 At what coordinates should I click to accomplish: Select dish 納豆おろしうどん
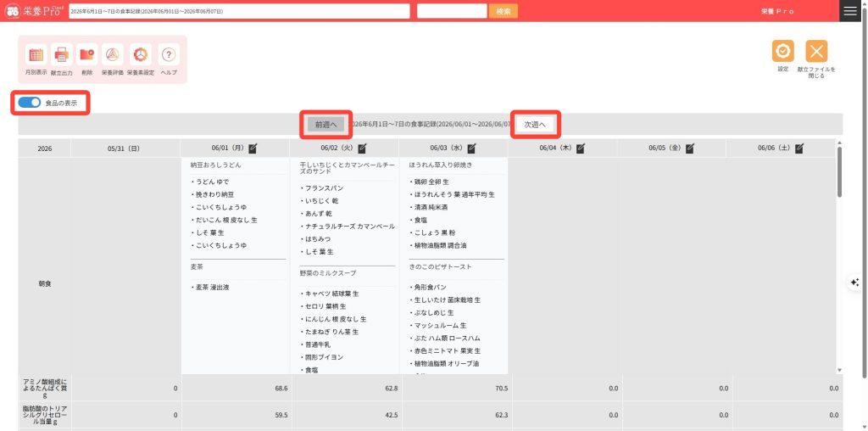tap(216, 165)
